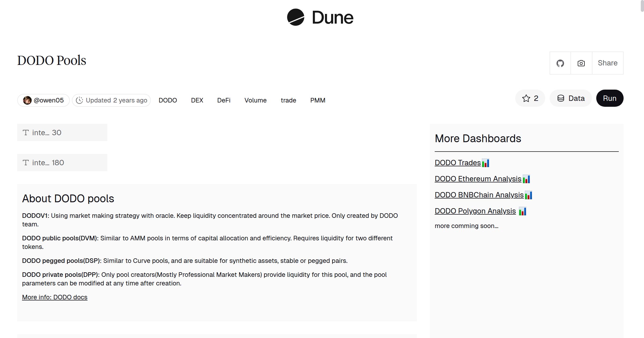Run the dashboard queries
This screenshot has width=644, height=338.
[x=609, y=98]
